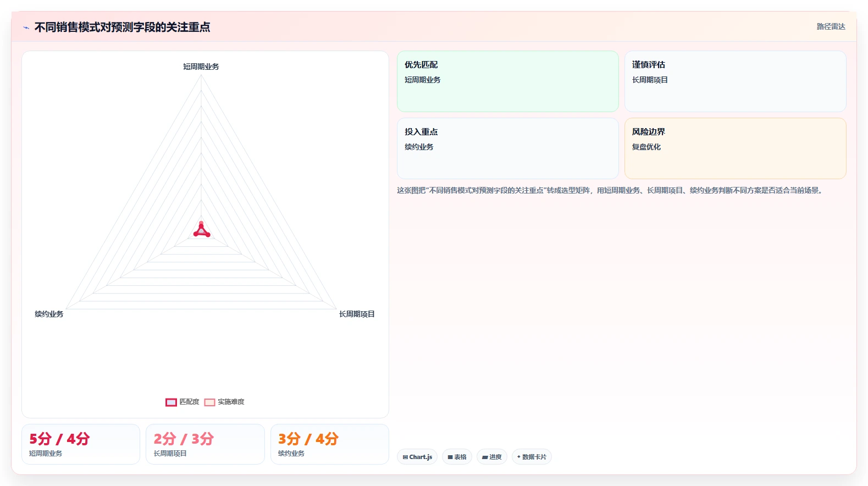868x486 pixels.
Task: Click the icon in the 表格 tag
Action: pyautogui.click(x=450, y=457)
